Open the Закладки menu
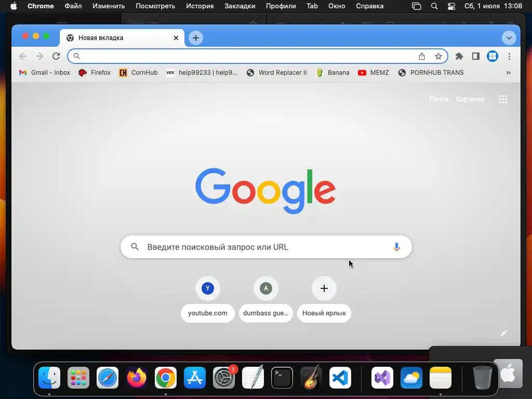Image resolution: width=532 pixels, height=399 pixels. pos(240,6)
